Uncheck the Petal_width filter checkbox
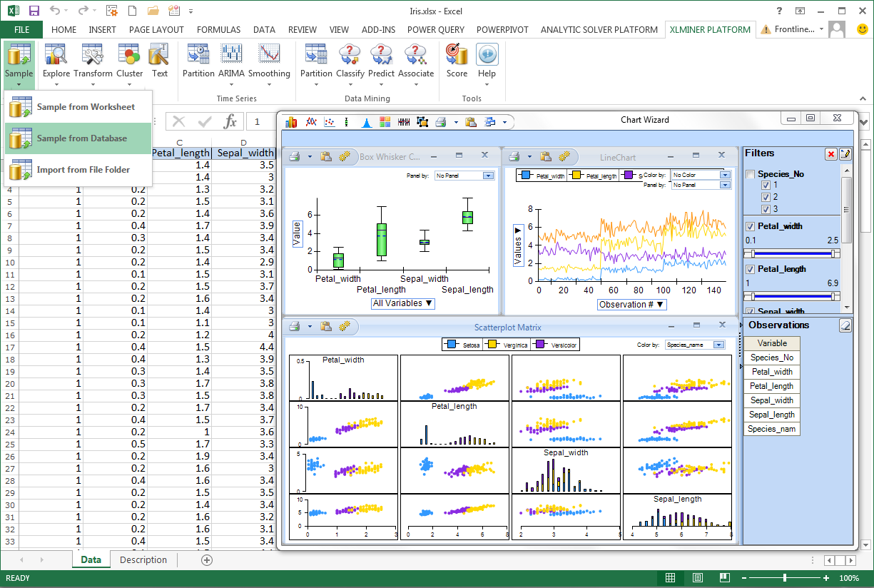 (x=750, y=226)
